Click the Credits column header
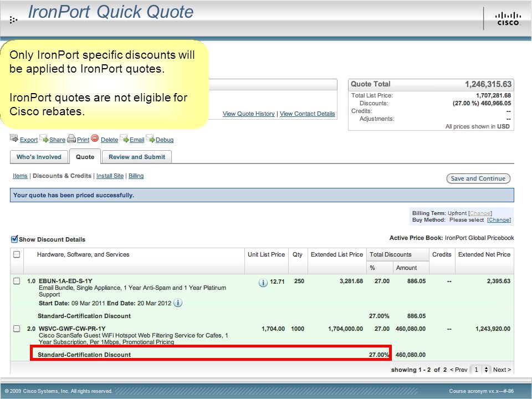The width and height of the screenshot is (532, 399). click(x=442, y=254)
